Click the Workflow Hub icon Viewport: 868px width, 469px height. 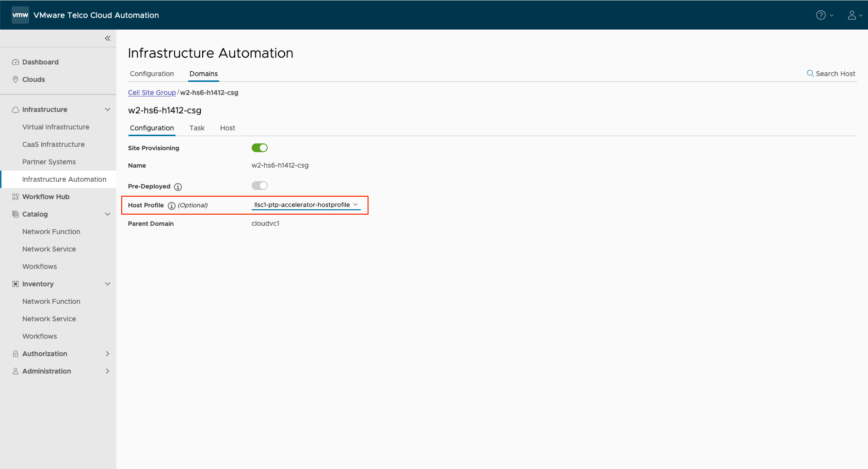click(16, 197)
